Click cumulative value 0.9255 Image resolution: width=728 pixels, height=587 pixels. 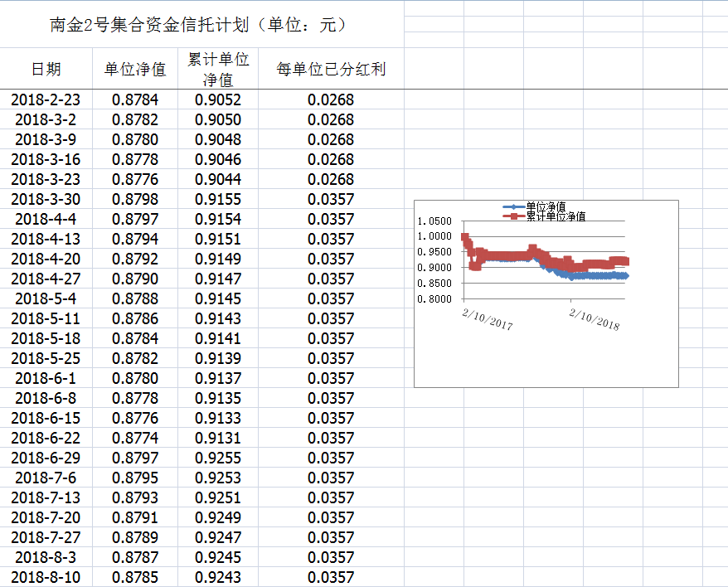(218, 458)
